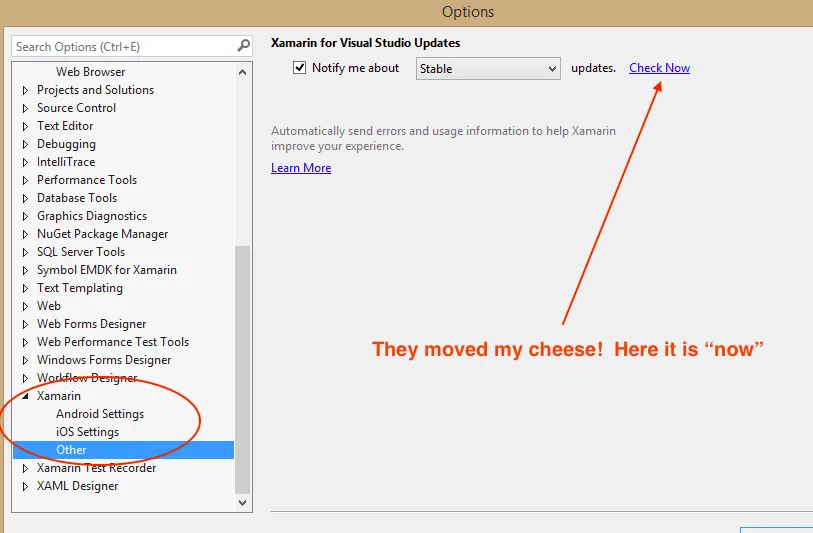Expand the Text Editor node
813x533 pixels.
click(x=25, y=127)
